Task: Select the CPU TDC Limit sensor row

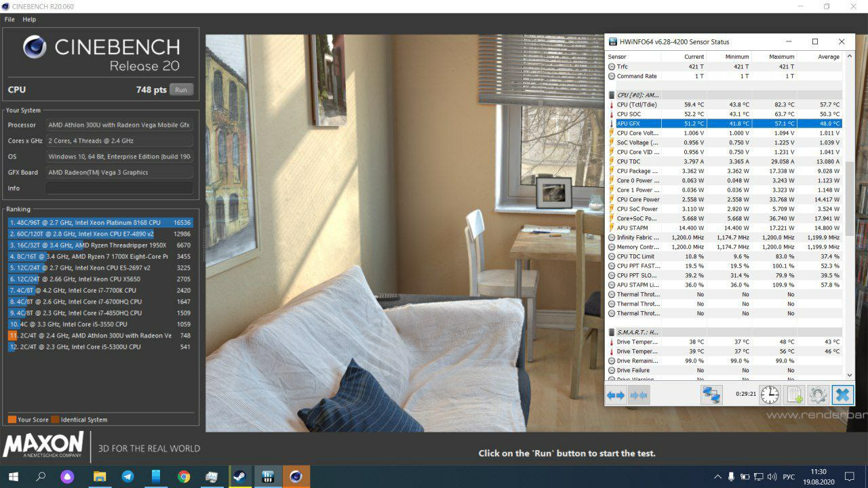Action: click(724, 256)
